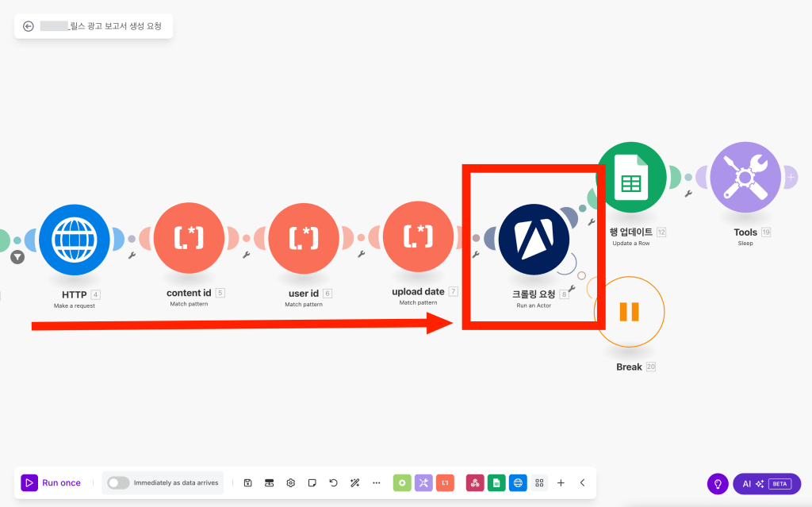Click the green flow control toolbar icon
The image size is (812, 507).
pos(402,482)
